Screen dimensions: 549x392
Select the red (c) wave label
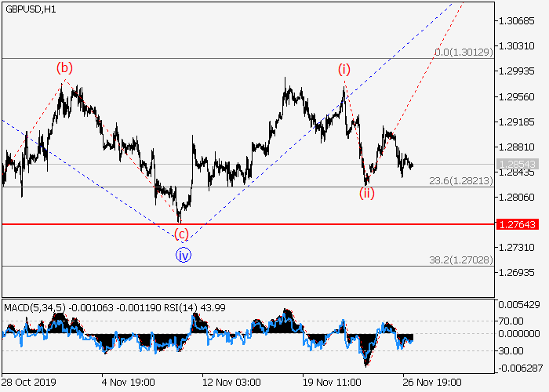181,234
